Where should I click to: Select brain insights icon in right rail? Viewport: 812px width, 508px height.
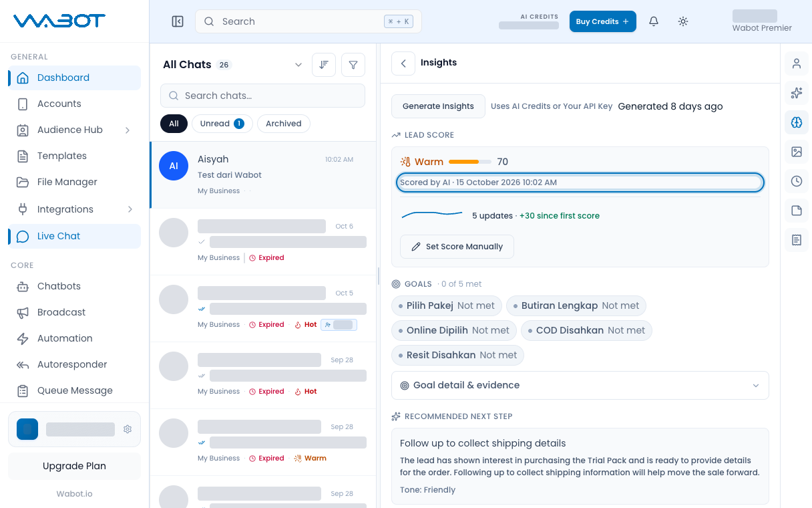[797, 122]
